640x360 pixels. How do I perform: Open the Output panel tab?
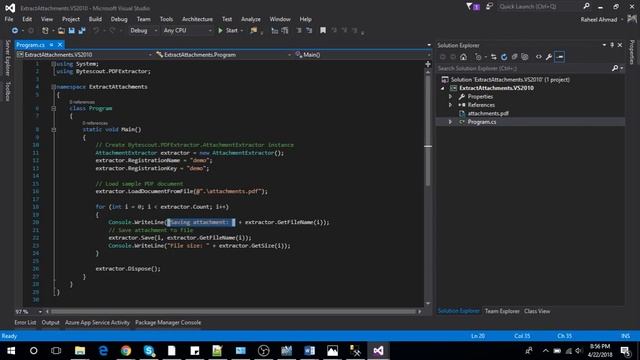click(x=51, y=322)
